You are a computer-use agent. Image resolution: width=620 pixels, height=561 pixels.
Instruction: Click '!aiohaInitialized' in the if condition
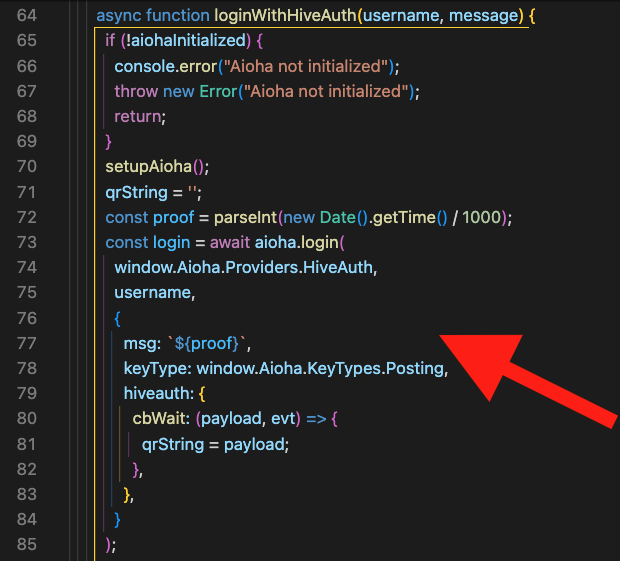point(186,41)
